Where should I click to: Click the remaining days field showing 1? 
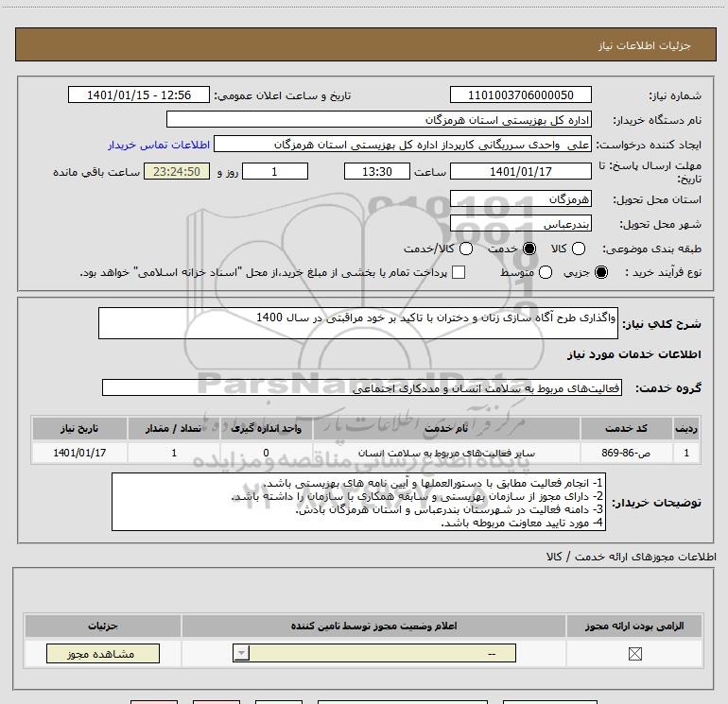tap(275, 172)
